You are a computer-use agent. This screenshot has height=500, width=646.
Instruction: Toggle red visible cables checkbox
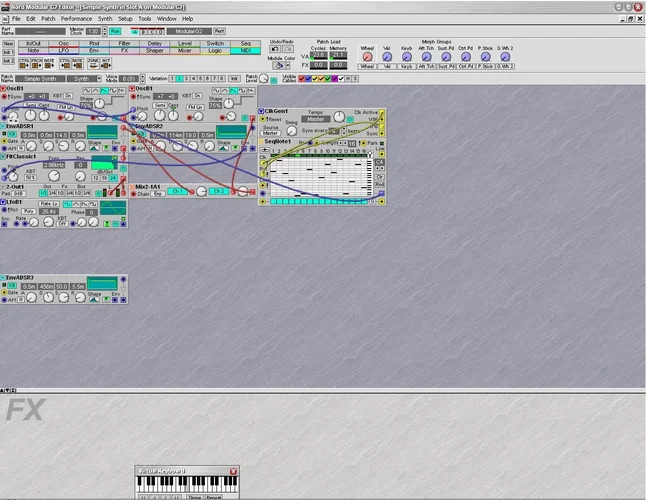point(302,79)
